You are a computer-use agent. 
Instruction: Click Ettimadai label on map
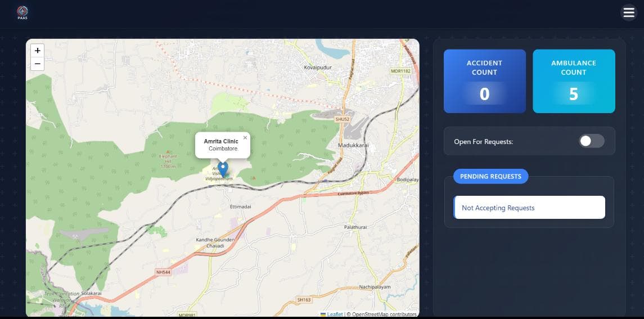(241, 207)
